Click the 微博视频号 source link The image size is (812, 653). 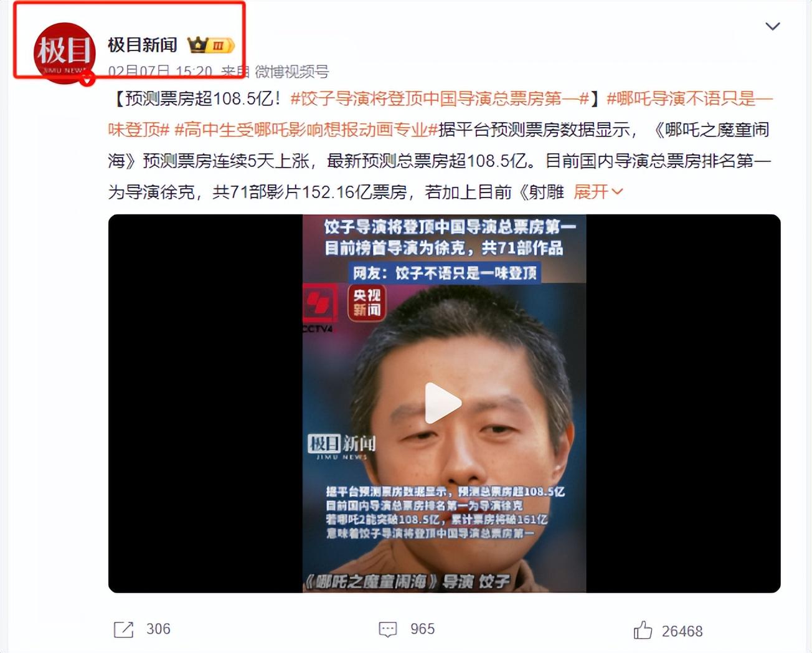[291, 72]
